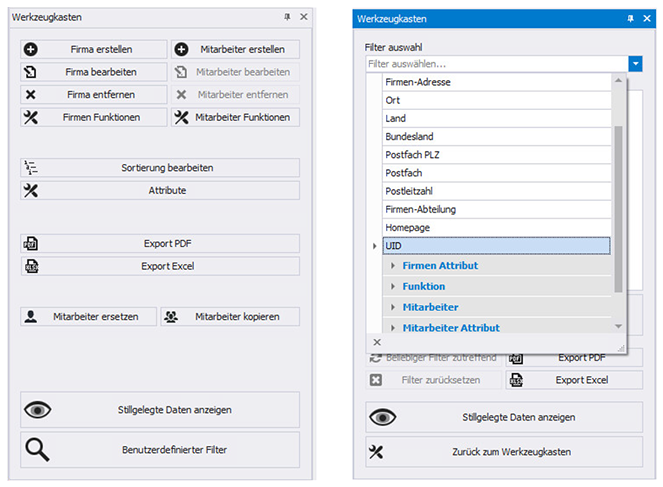Viewport: 663px width, 487px height.
Task: Click the plus icon beside Firma erstellen
Action: [x=30, y=49]
